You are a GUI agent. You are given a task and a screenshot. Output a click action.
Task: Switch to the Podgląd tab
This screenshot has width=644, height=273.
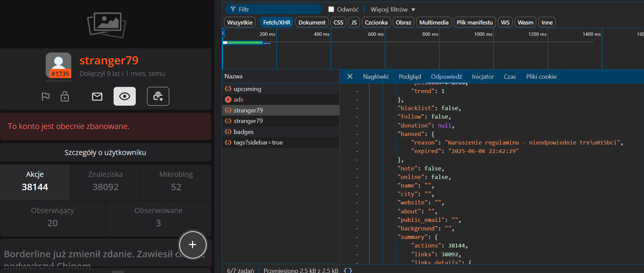pyautogui.click(x=410, y=77)
